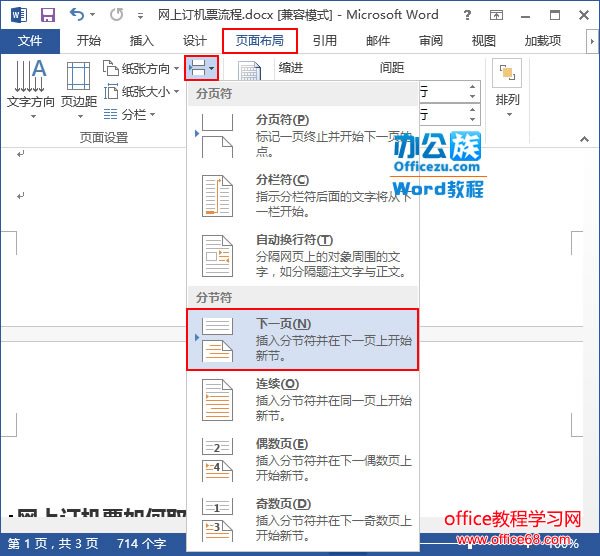Switch to the 引用 tab
This screenshot has width=600, height=556.
[x=324, y=41]
